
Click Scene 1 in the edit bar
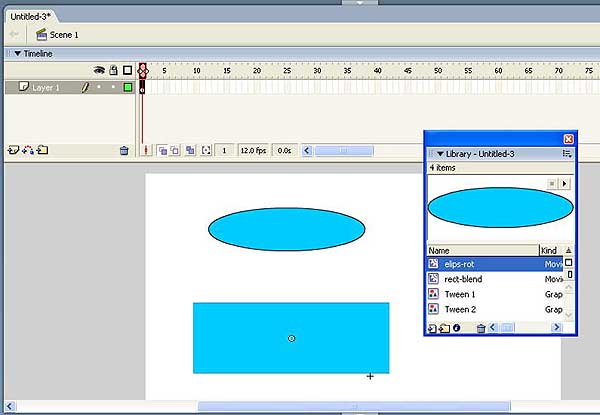[x=62, y=34]
